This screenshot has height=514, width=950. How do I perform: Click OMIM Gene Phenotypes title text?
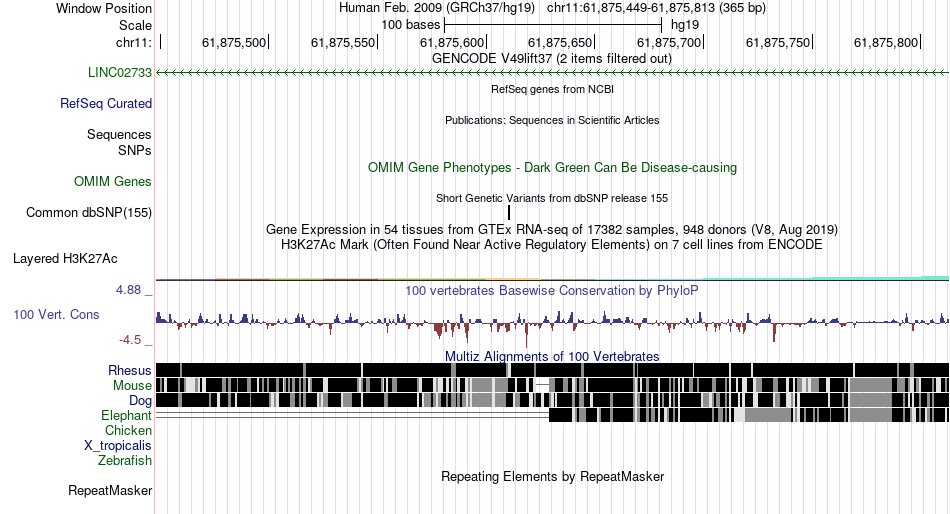[552, 167]
